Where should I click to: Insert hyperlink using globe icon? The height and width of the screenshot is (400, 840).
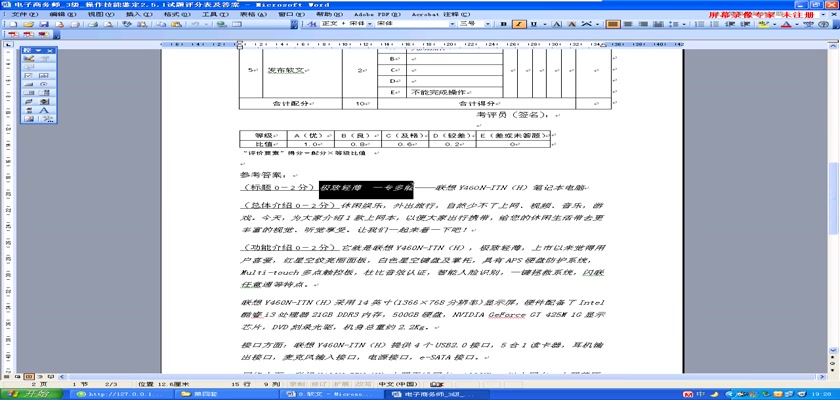click(222, 25)
